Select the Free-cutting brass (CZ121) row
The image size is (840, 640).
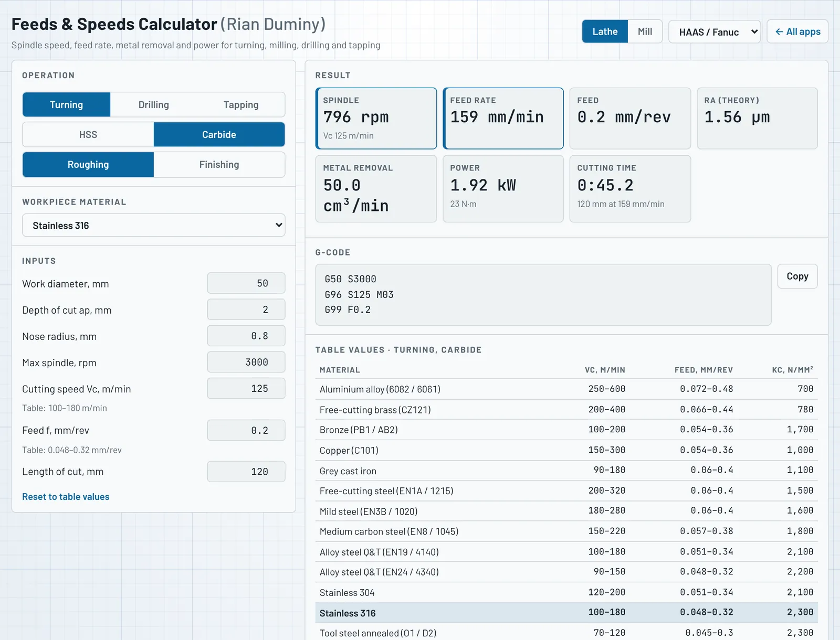566,410
